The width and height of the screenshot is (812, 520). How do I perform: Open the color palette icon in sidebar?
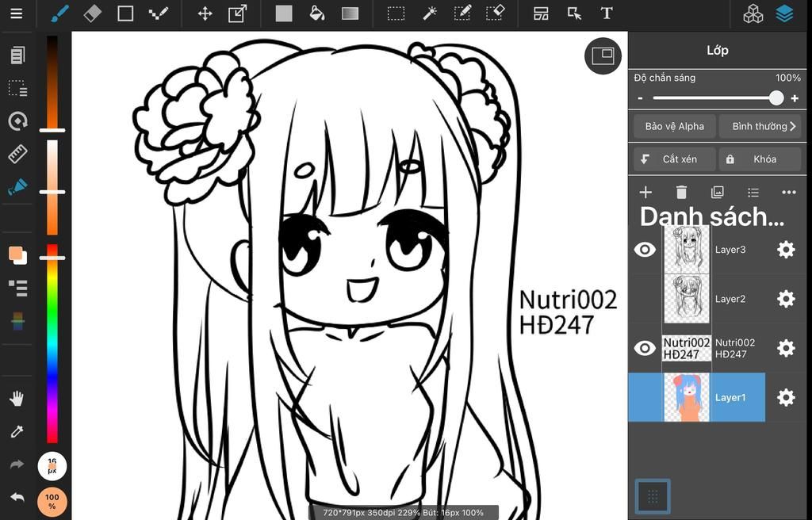17,321
